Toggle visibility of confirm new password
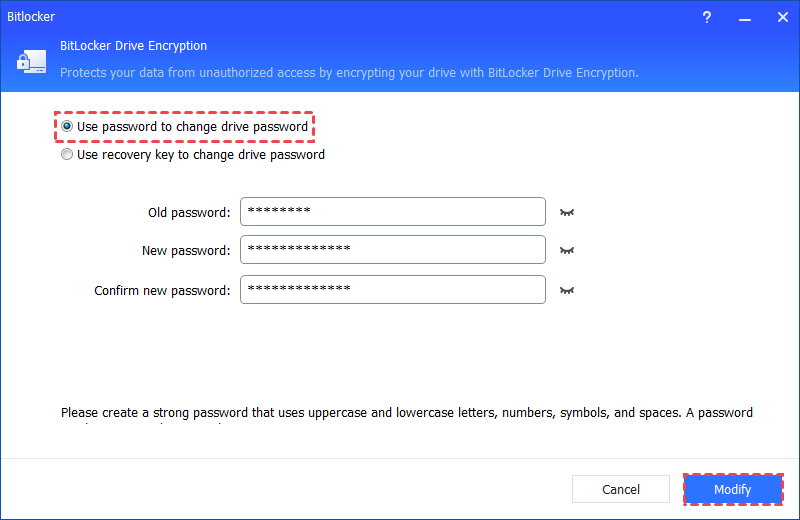Screen dimensions: 800x520 (568, 290)
